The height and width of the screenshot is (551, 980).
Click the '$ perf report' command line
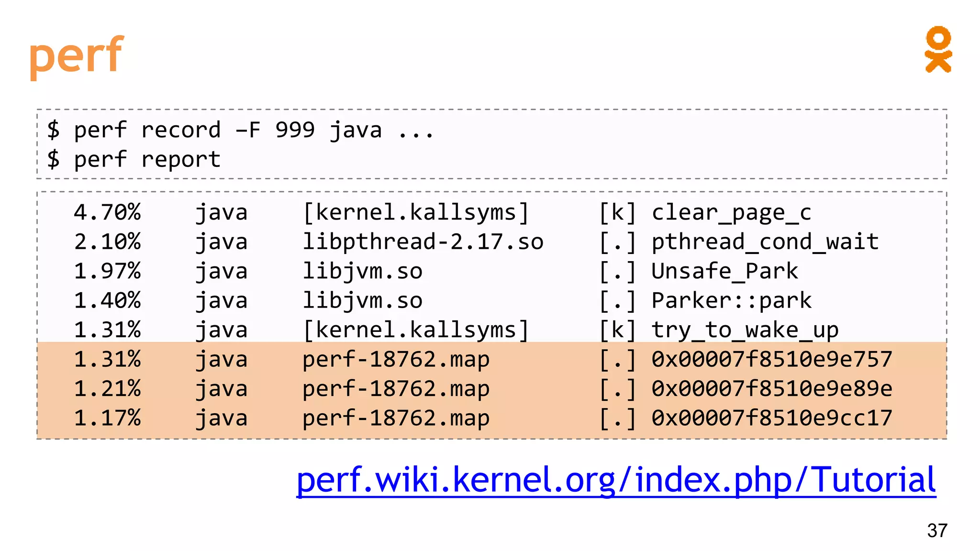pos(134,159)
